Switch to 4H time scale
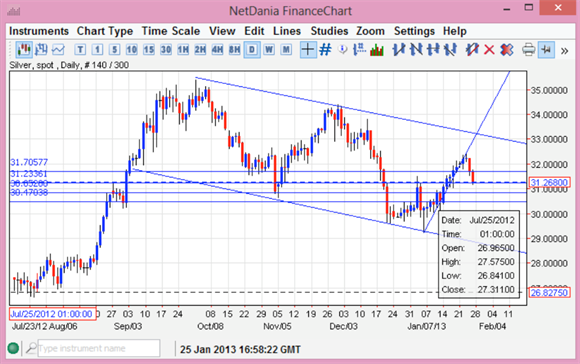580x364 pixels. pos(217,50)
